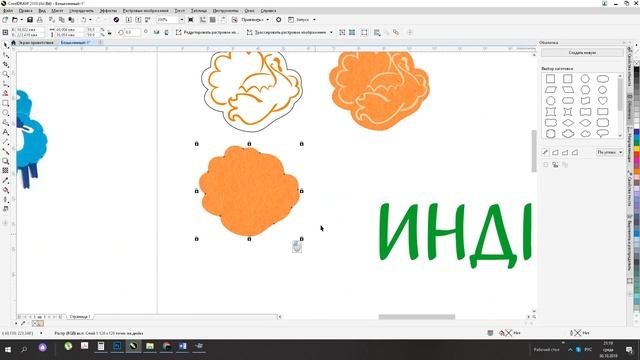Image resolution: width=640 pixels, height=360 pixels.
Task: Expand the Undo history dropdown arrow
Action: [x=90, y=20]
